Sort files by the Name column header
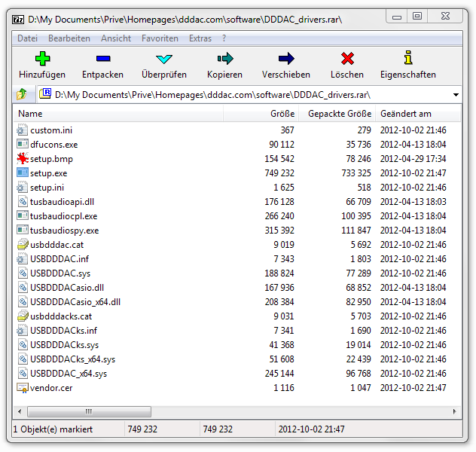This screenshot has height=452, width=476. point(30,114)
